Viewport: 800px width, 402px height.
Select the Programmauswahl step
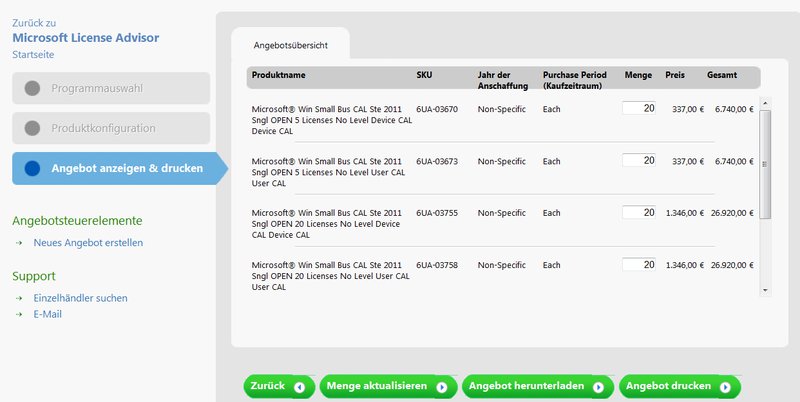(x=111, y=88)
